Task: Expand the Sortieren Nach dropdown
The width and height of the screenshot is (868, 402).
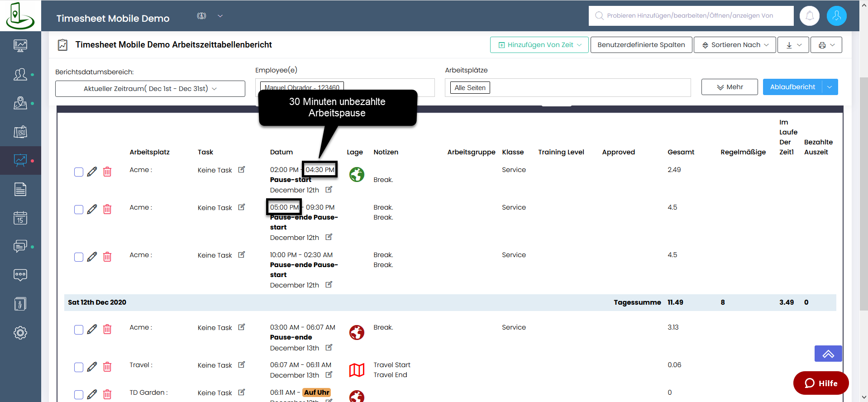Action: (x=735, y=45)
